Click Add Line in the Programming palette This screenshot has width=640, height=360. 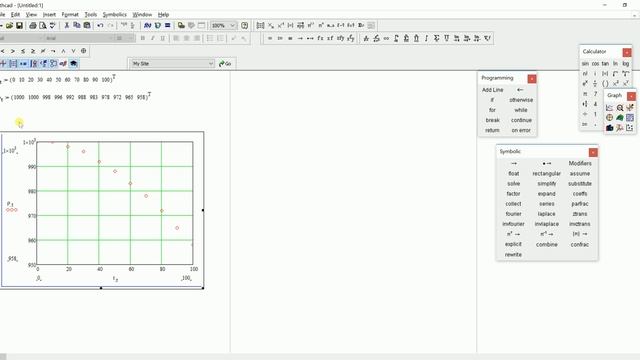point(492,90)
